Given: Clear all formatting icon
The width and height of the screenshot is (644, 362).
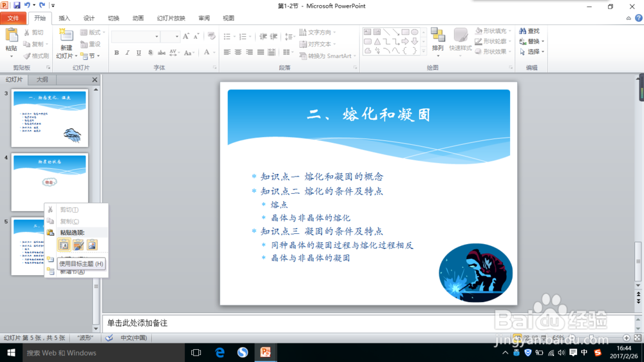Looking at the screenshot, I should [211, 37].
